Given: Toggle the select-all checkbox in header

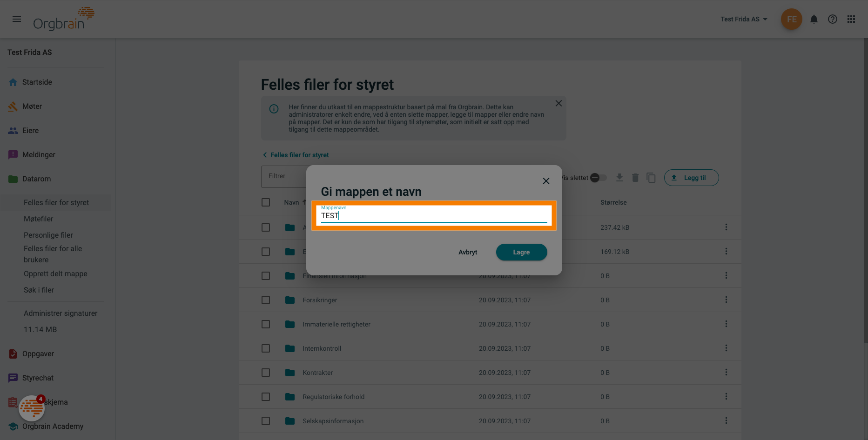Looking at the screenshot, I should click(266, 202).
